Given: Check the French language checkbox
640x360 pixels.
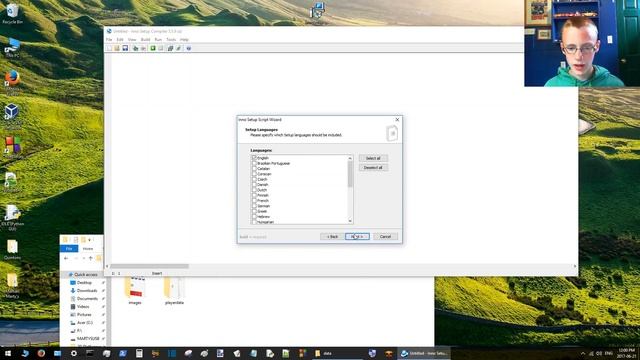Looking at the screenshot, I should [254, 200].
